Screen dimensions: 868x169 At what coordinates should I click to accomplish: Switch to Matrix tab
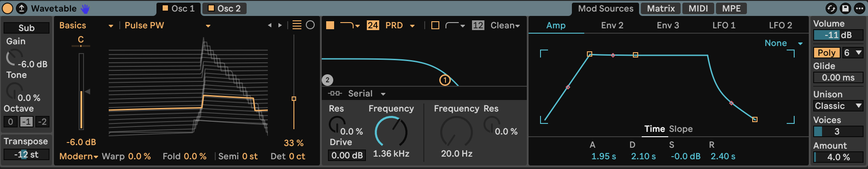661,8
